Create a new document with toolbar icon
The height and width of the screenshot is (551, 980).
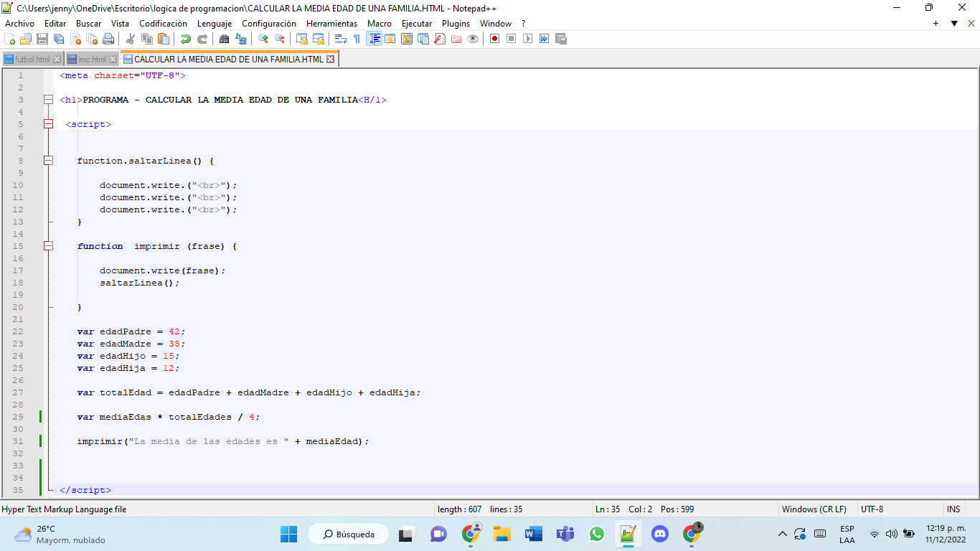pyautogui.click(x=9, y=39)
